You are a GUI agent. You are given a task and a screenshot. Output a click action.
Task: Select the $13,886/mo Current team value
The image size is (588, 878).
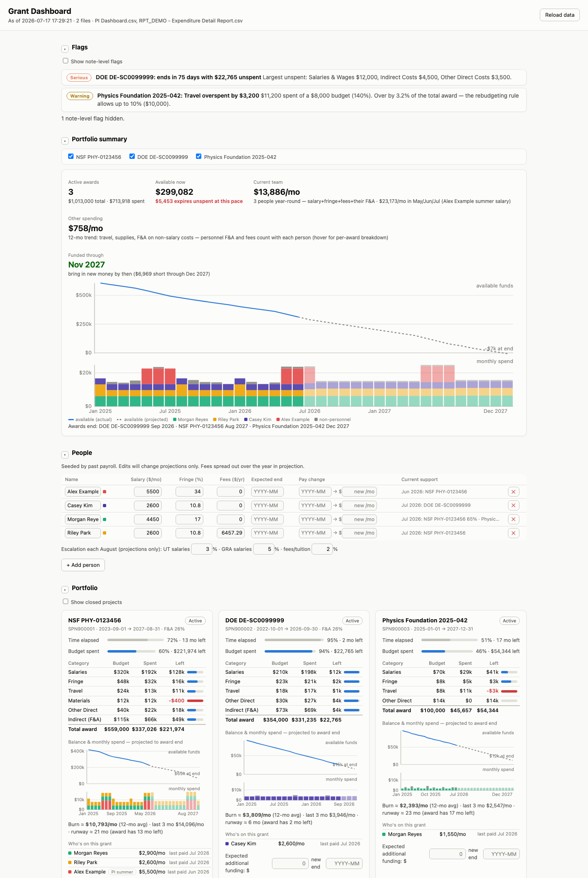(277, 192)
